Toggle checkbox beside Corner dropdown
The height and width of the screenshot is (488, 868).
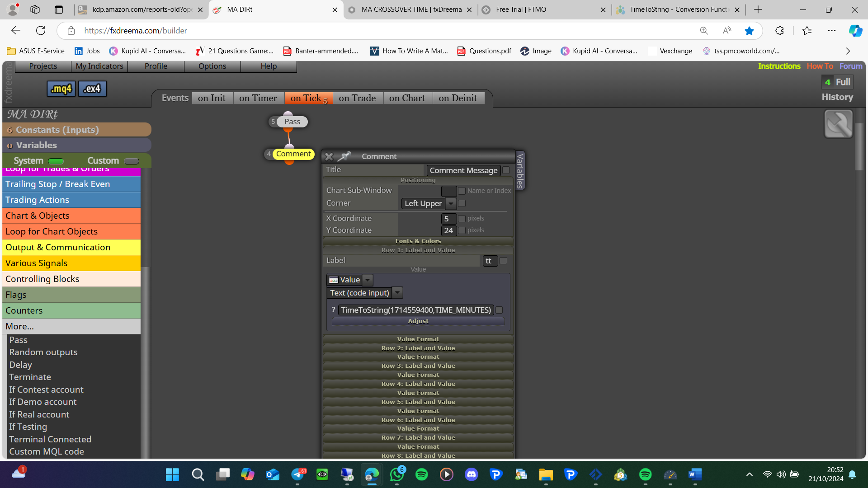462,203
